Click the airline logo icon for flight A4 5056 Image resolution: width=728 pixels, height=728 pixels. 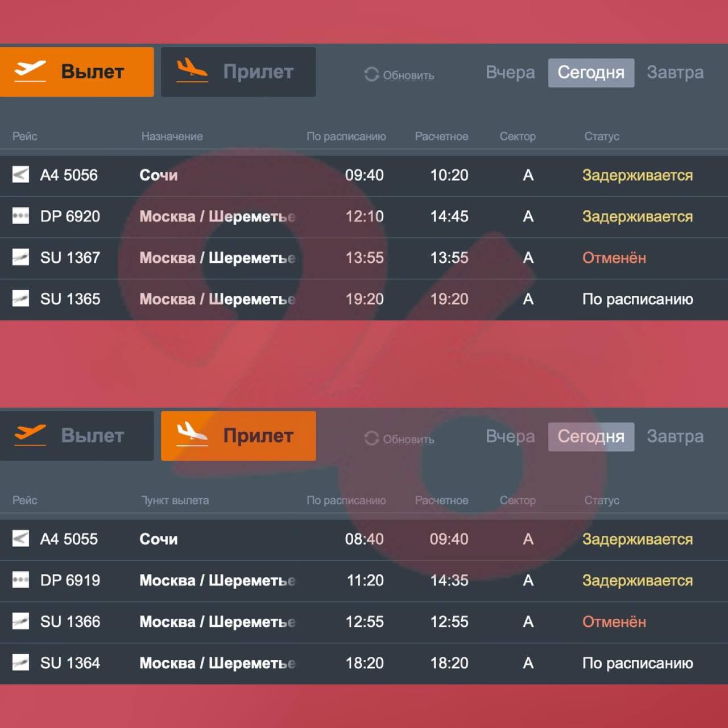click(x=20, y=175)
